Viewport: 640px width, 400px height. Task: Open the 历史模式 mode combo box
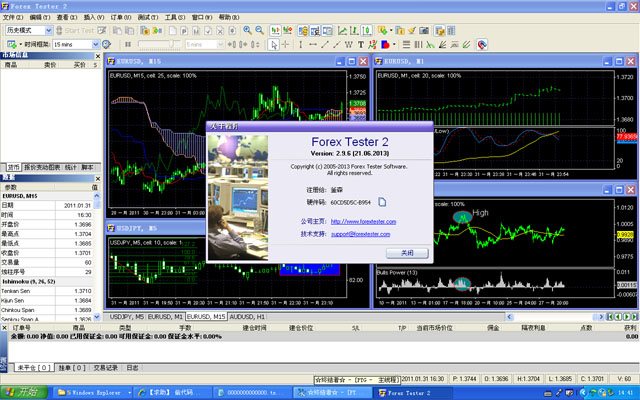click(x=29, y=30)
